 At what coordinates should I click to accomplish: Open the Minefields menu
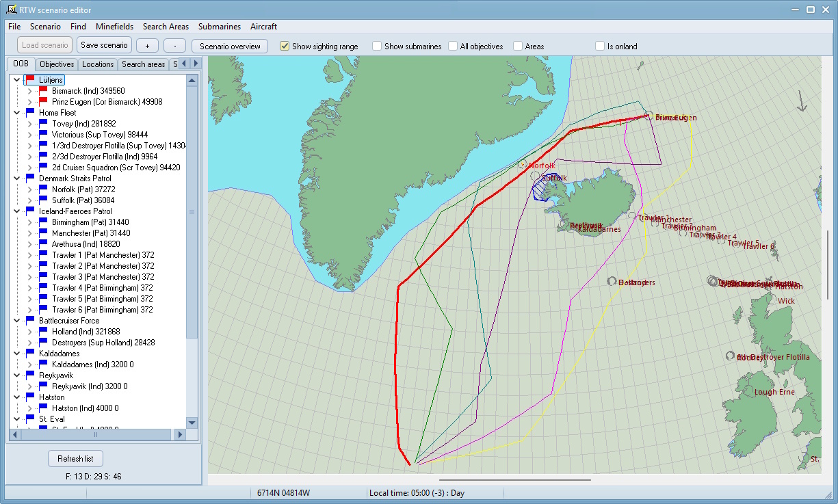[x=115, y=27]
